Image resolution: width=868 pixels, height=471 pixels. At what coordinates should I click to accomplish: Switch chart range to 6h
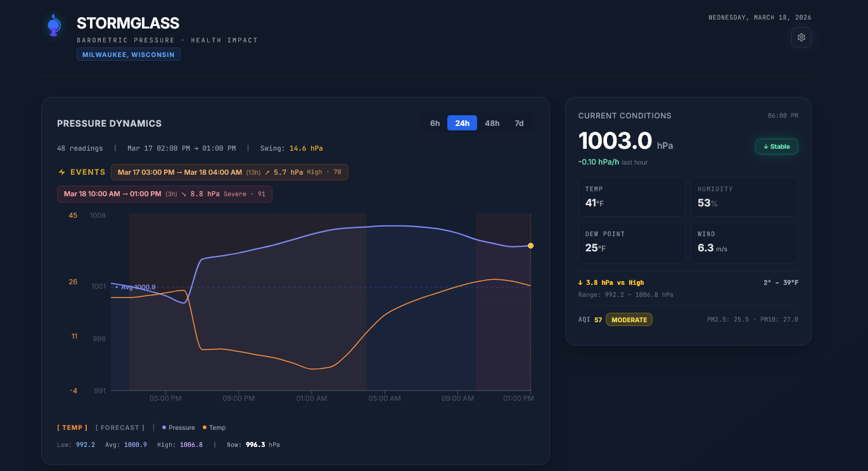pos(435,123)
